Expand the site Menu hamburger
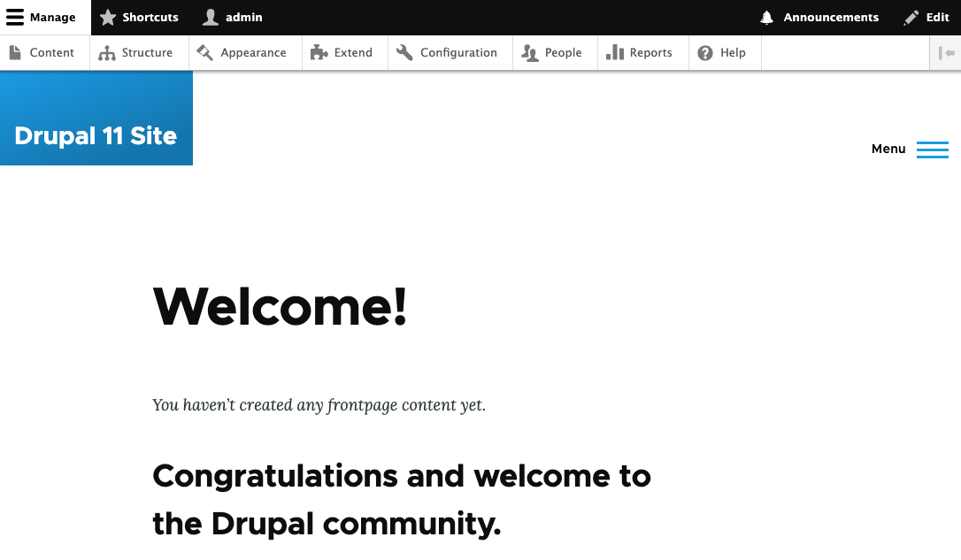This screenshot has height=560, width=961. 932,150
